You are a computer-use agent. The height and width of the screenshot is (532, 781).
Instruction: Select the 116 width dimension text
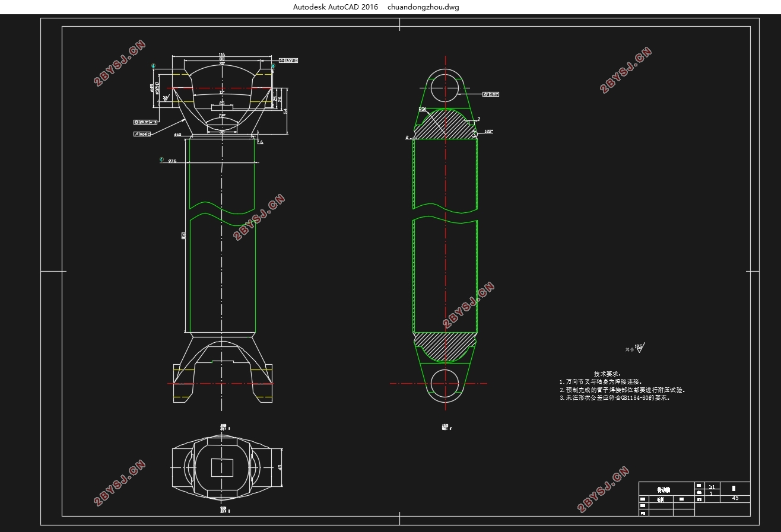(x=222, y=55)
